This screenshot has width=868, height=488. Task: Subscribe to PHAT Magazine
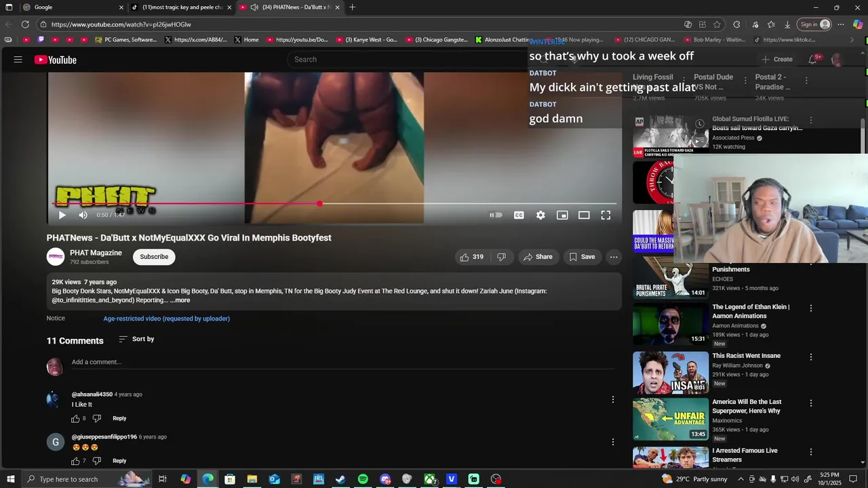tap(154, 257)
